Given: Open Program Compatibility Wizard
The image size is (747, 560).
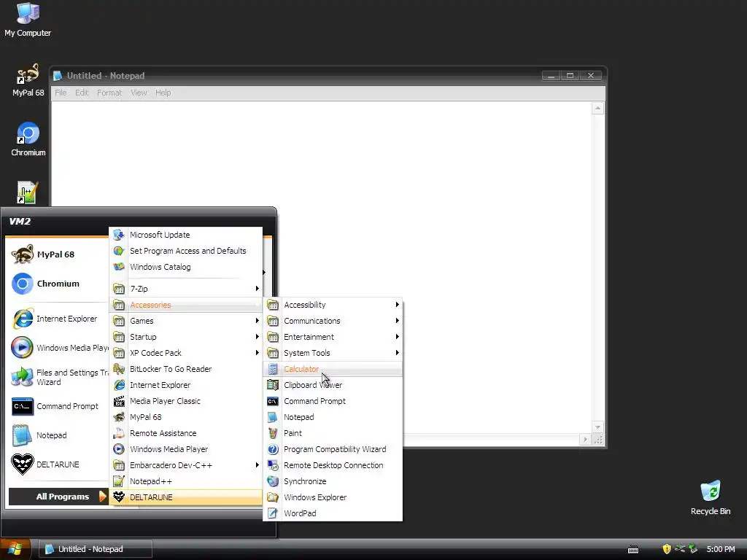Looking at the screenshot, I should pyautogui.click(x=333, y=449).
